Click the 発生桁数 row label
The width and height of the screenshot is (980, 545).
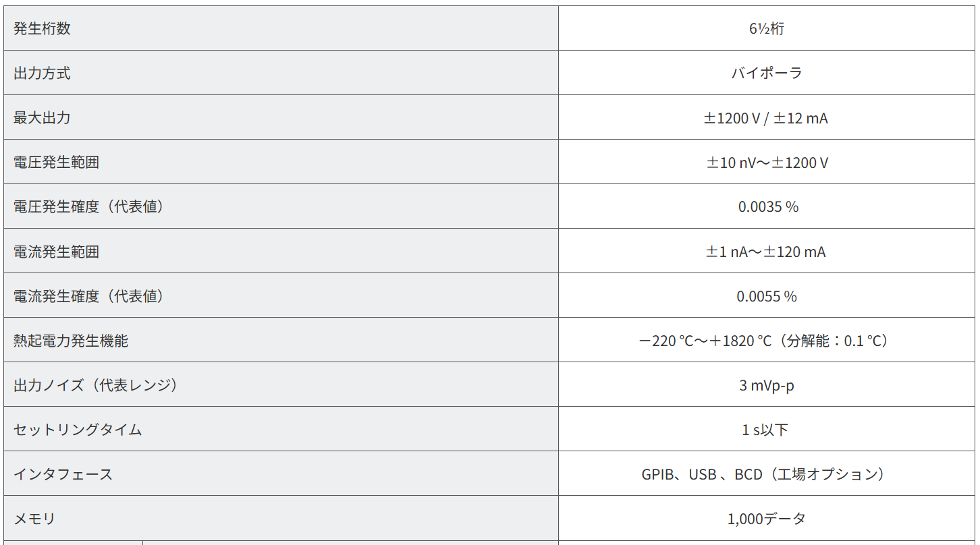coord(42,29)
